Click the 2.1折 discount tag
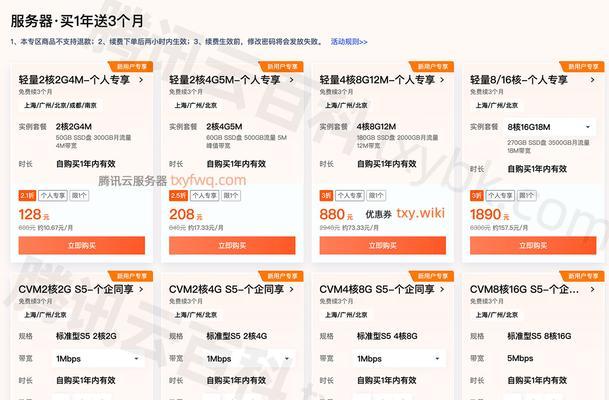The height and width of the screenshot is (400, 609). click(x=27, y=195)
